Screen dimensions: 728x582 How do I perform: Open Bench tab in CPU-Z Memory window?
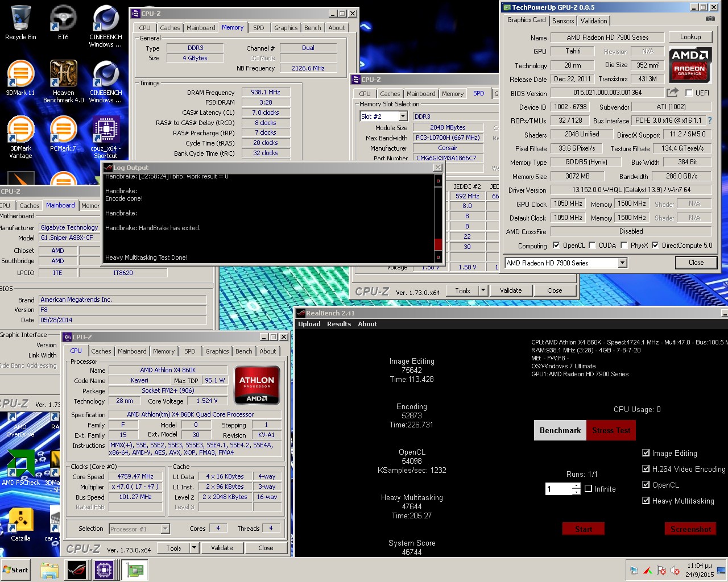click(312, 28)
